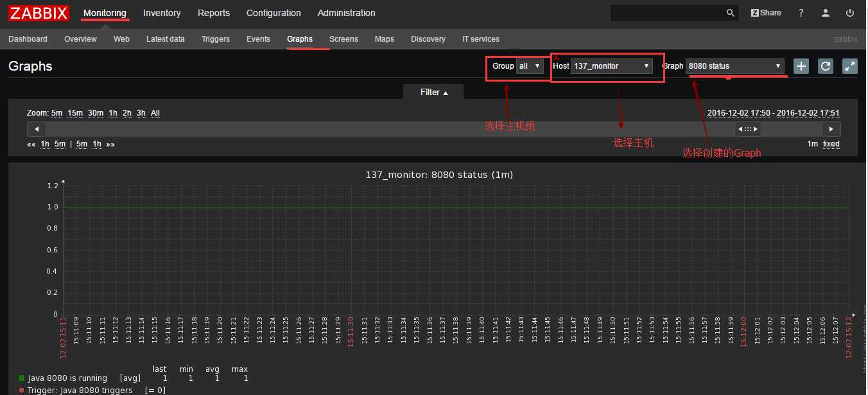868x395 pixels.
Task: Go to the Overview submenu
Action: [80, 39]
